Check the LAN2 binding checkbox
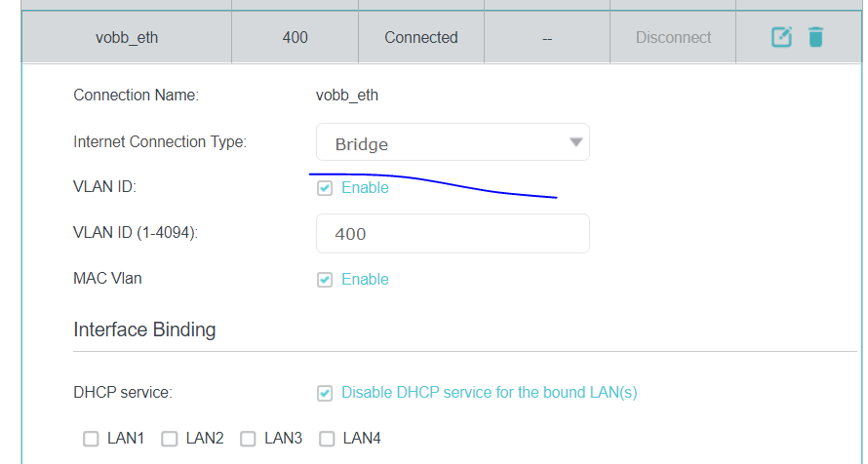868x464 pixels. (170, 439)
